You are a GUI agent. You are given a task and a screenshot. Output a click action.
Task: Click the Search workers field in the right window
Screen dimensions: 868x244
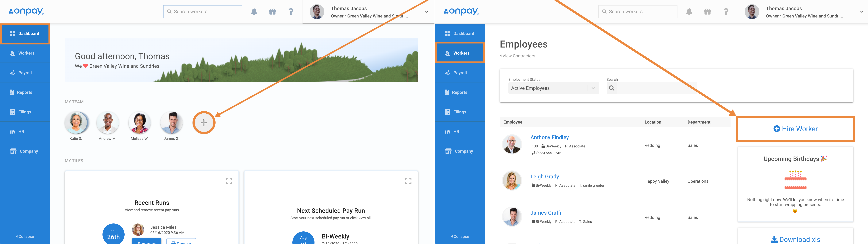pyautogui.click(x=638, y=11)
